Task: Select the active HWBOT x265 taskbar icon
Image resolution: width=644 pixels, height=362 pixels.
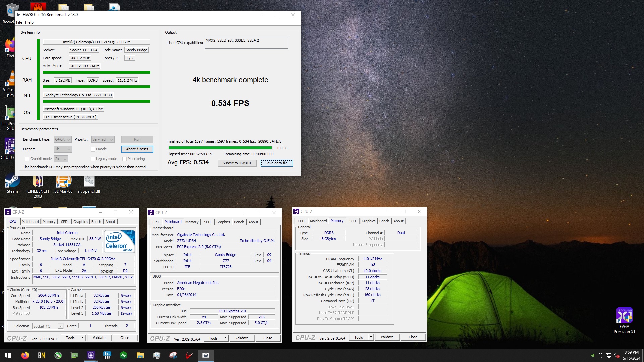Action: [206, 355]
